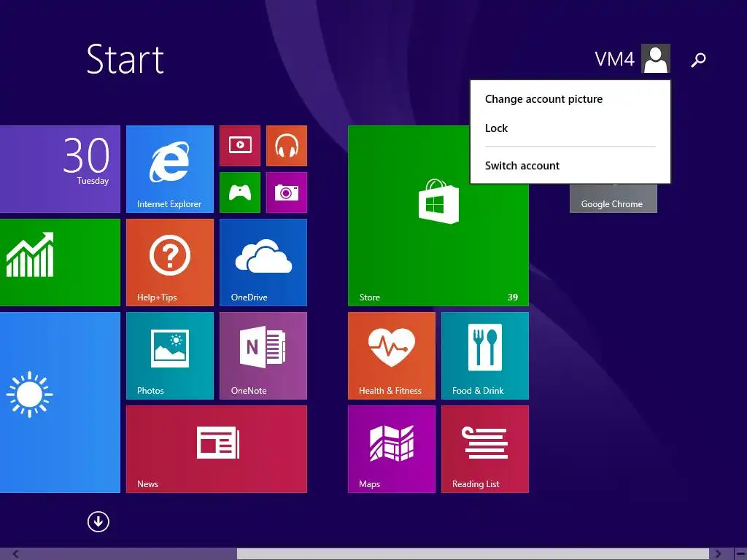Click the VM4 user account picture
Viewport: 747px width, 560px height.
tap(656, 58)
